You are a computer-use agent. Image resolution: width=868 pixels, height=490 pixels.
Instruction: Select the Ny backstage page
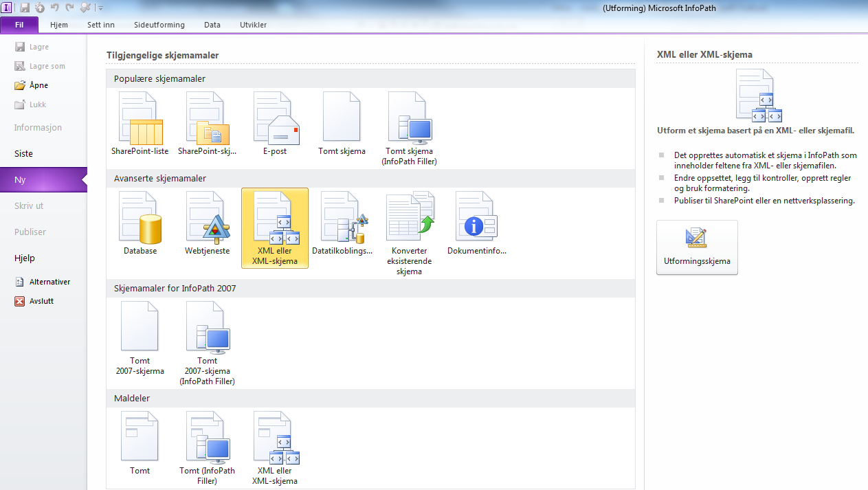click(x=43, y=180)
